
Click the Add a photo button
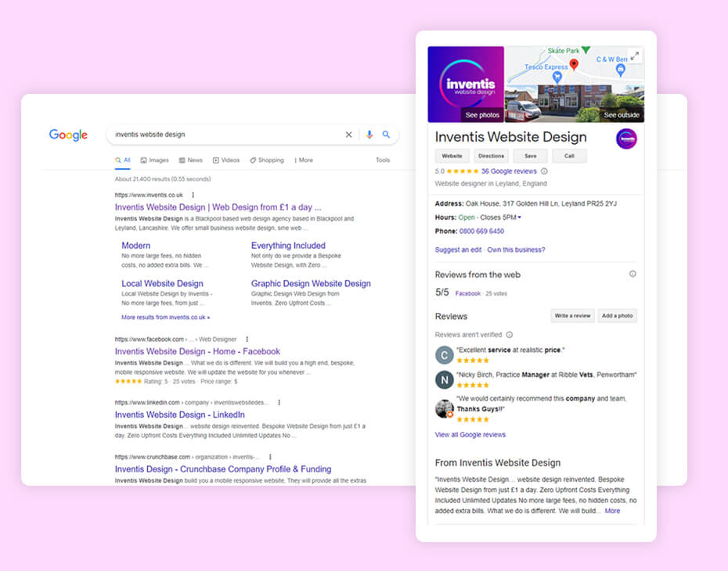click(x=617, y=316)
